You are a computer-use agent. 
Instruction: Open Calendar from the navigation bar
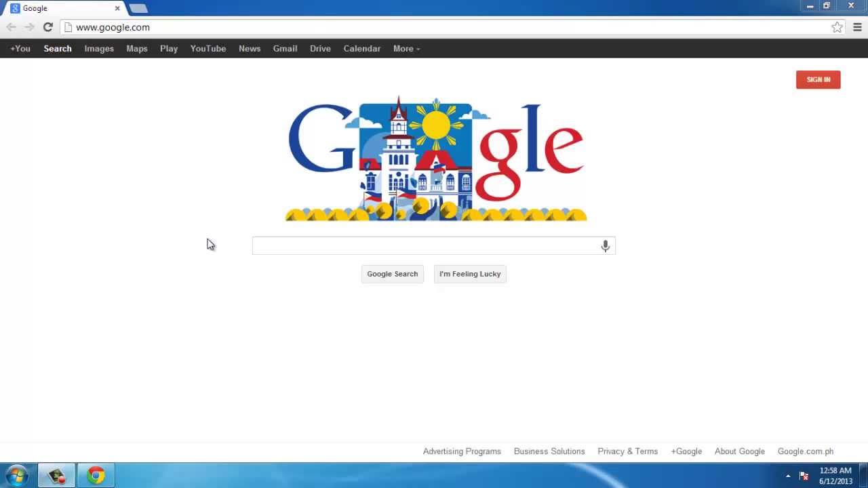click(362, 48)
